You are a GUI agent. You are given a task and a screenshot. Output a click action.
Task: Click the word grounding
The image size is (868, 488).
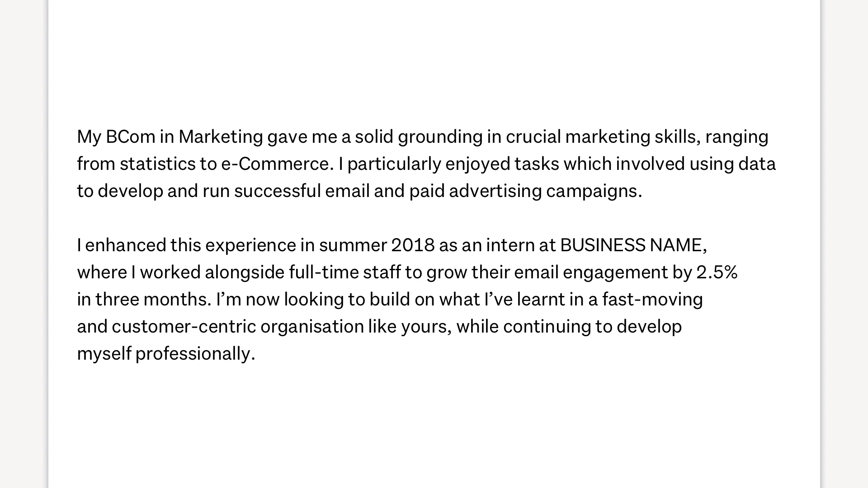click(x=440, y=137)
